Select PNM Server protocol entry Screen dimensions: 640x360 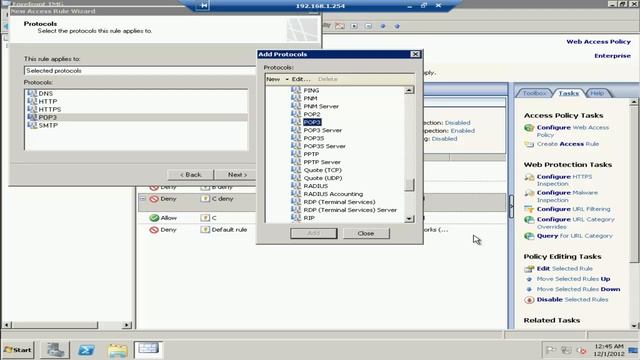(321, 106)
